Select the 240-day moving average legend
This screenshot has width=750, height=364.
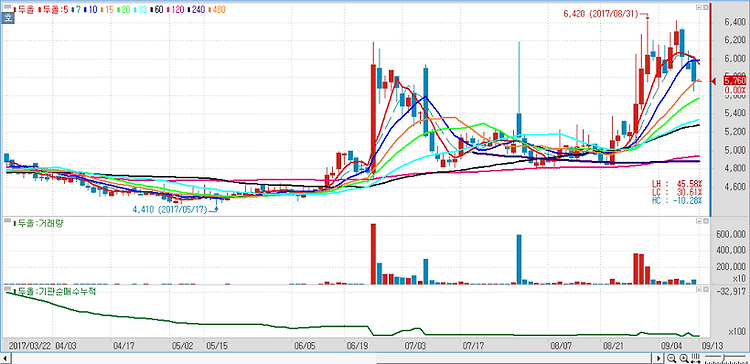195,9
